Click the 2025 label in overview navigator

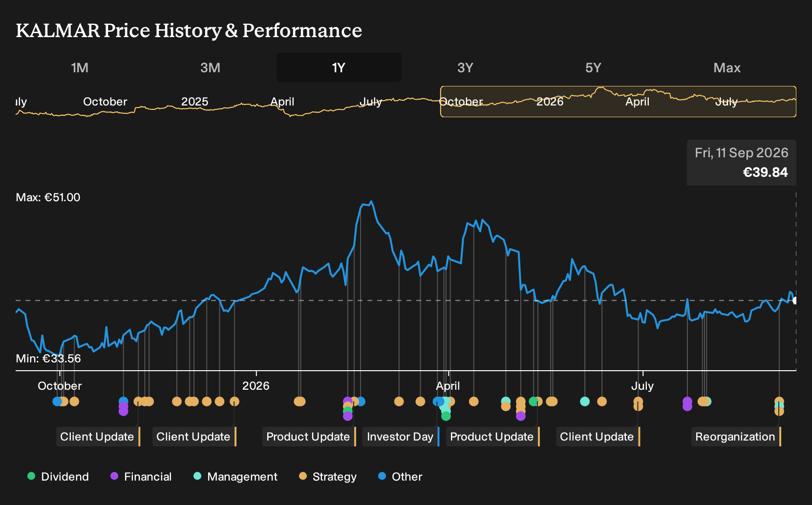click(x=194, y=102)
